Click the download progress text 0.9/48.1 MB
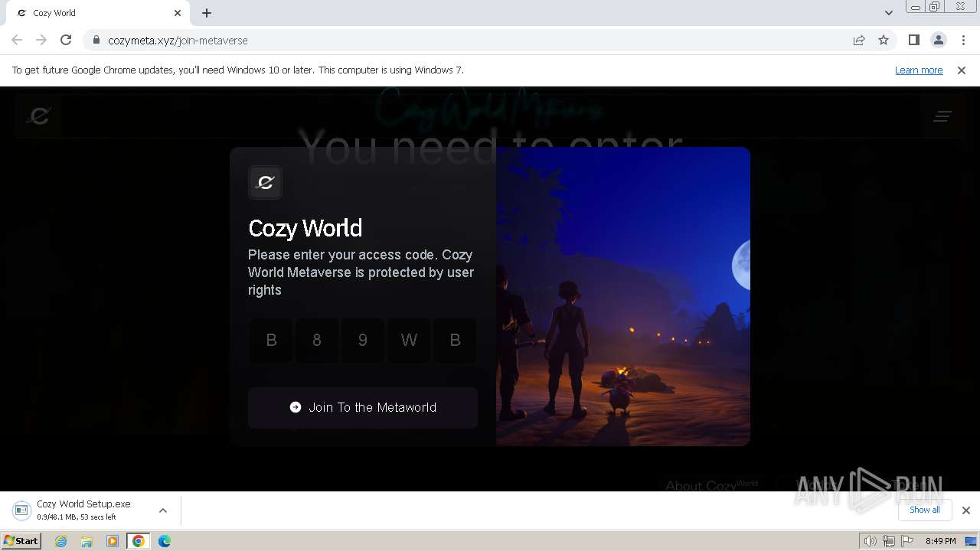Viewport: 980px width, 551px height. [77, 517]
